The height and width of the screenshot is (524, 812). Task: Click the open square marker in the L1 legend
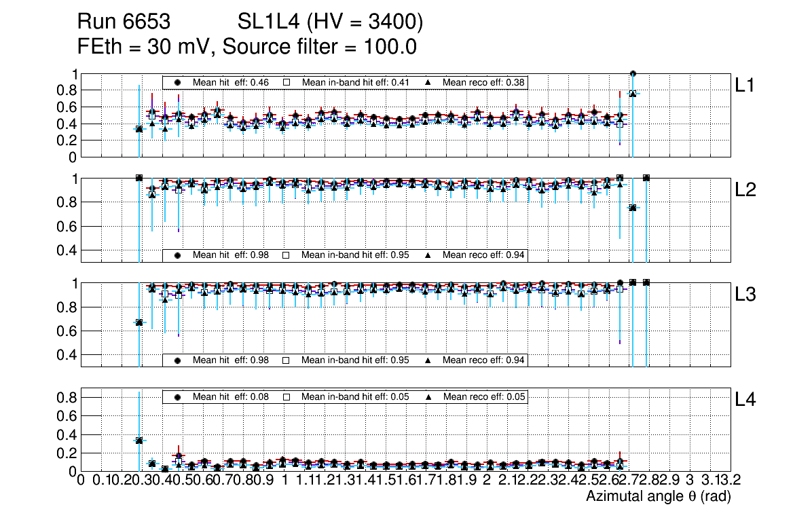(287, 81)
